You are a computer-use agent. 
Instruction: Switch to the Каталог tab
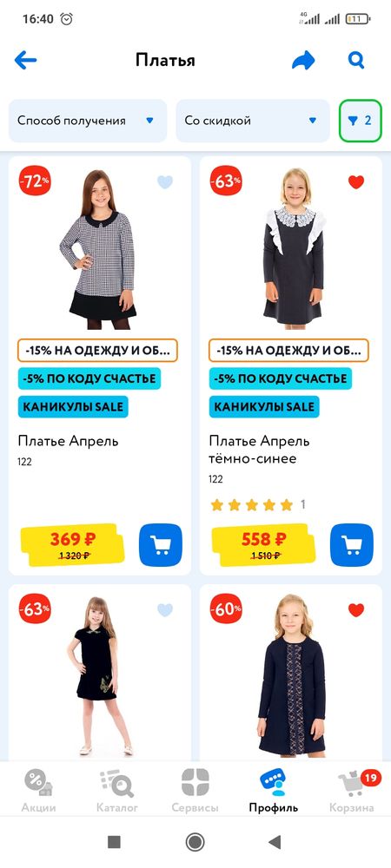[x=116, y=792]
